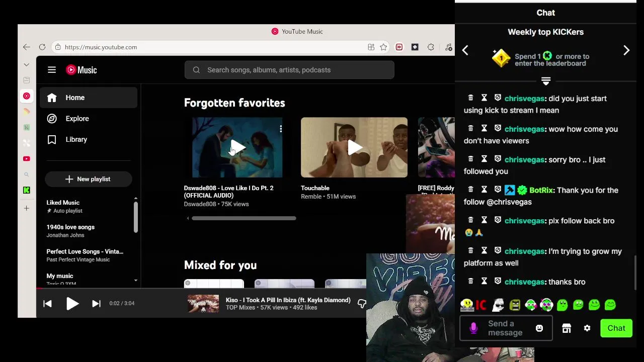Create a New playlist
The image size is (644, 362).
point(88,179)
